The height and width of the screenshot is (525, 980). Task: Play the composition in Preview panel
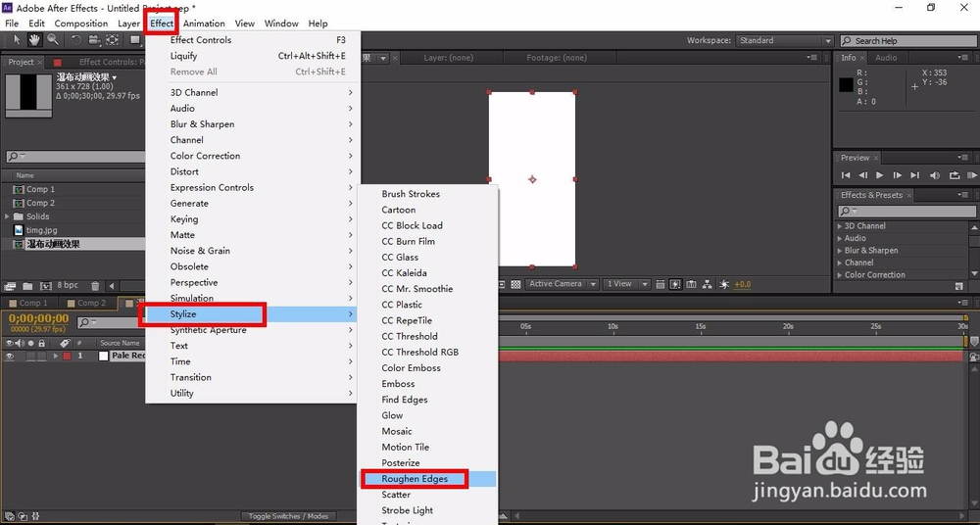(879, 175)
